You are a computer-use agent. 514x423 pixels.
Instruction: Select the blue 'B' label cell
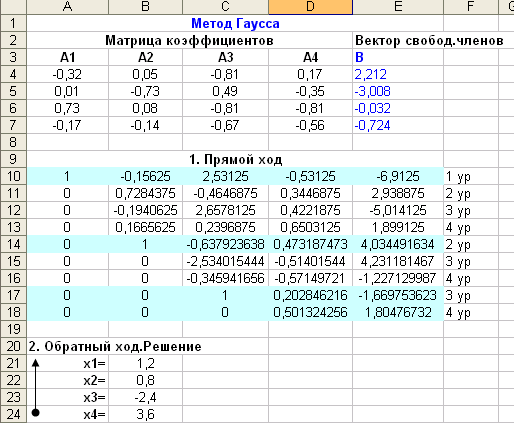(x=398, y=57)
